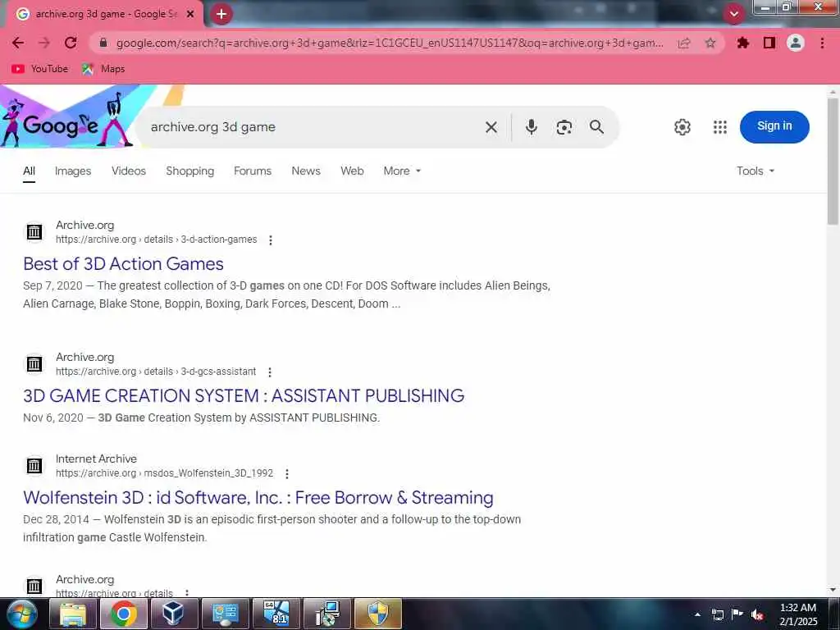Click the site favicon of the 3-d-gcs-assistant result

(34, 363)
